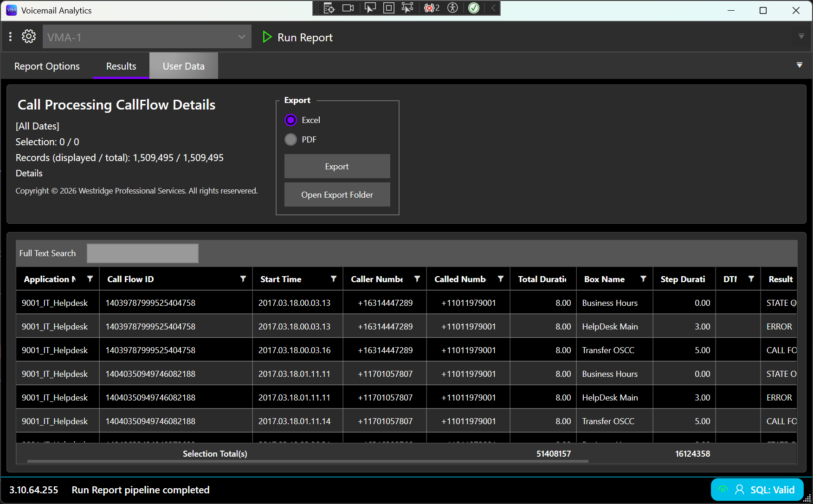
Task: Open the VMA-1 report dropdown
Action: [147, 37]
